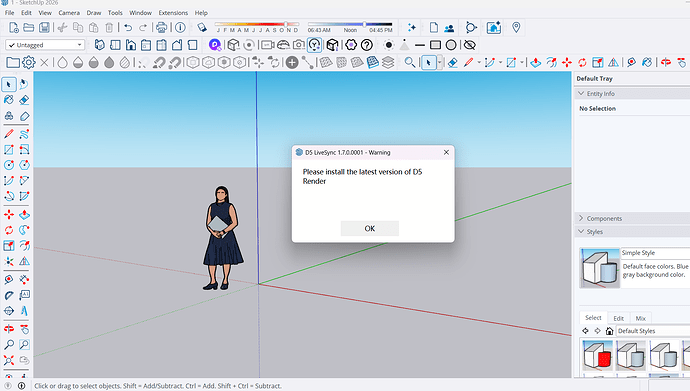Select the Move tool in left toolbar
This screenshot has width=690, height=391.
[8, 215]
